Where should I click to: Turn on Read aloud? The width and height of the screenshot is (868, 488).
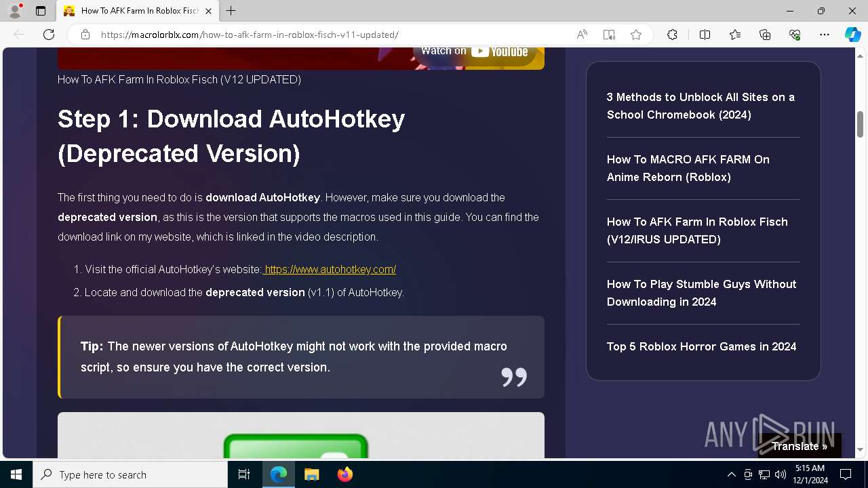582,35
